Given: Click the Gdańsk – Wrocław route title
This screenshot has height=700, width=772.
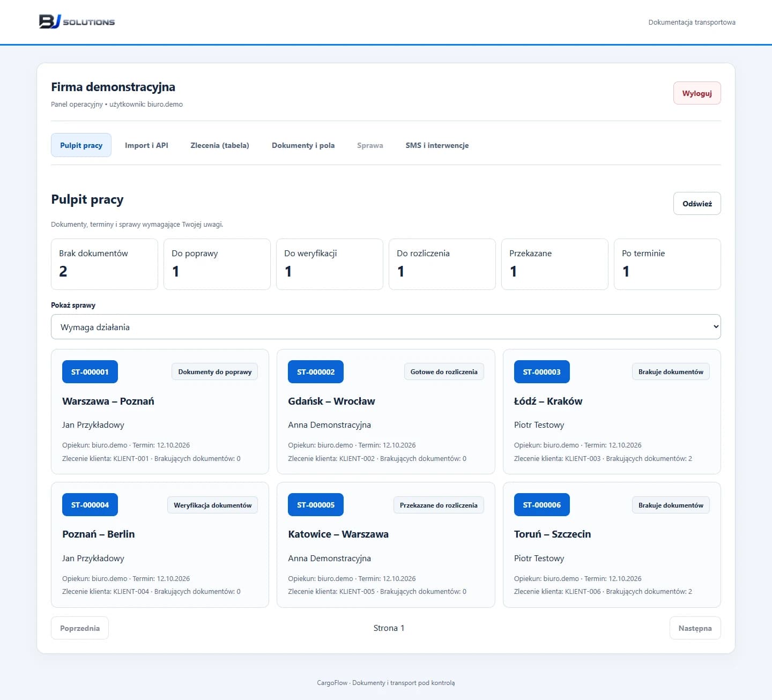Looking at the screenshot, I should point(331,401).
